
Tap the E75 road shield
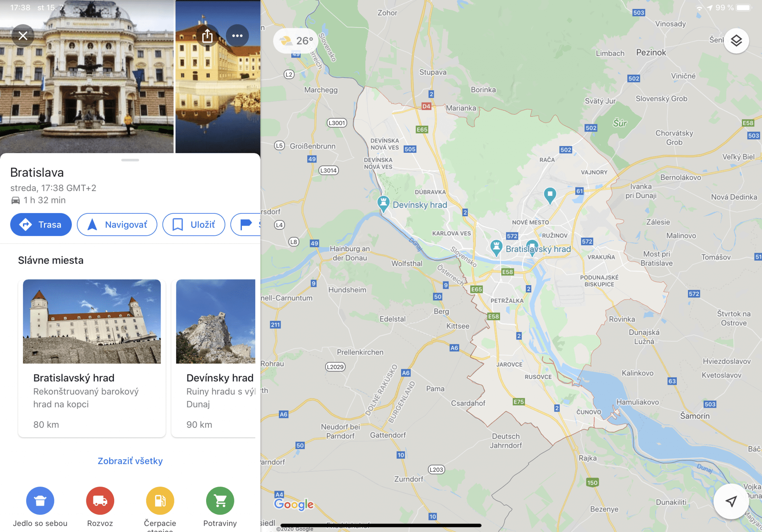(x=519, y=402)
